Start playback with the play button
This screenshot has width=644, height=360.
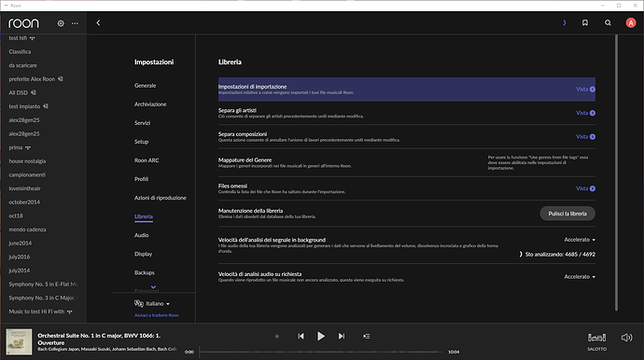coord(321,336)
